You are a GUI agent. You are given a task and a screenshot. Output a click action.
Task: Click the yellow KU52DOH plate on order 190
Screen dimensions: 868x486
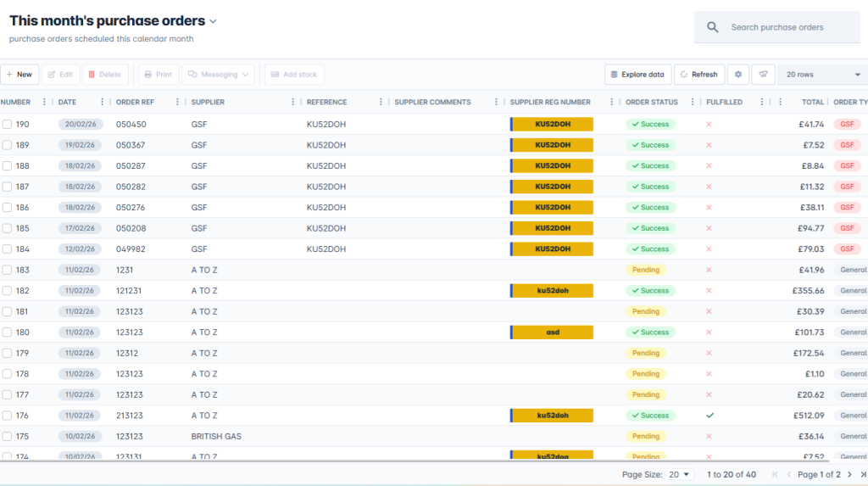551,124
